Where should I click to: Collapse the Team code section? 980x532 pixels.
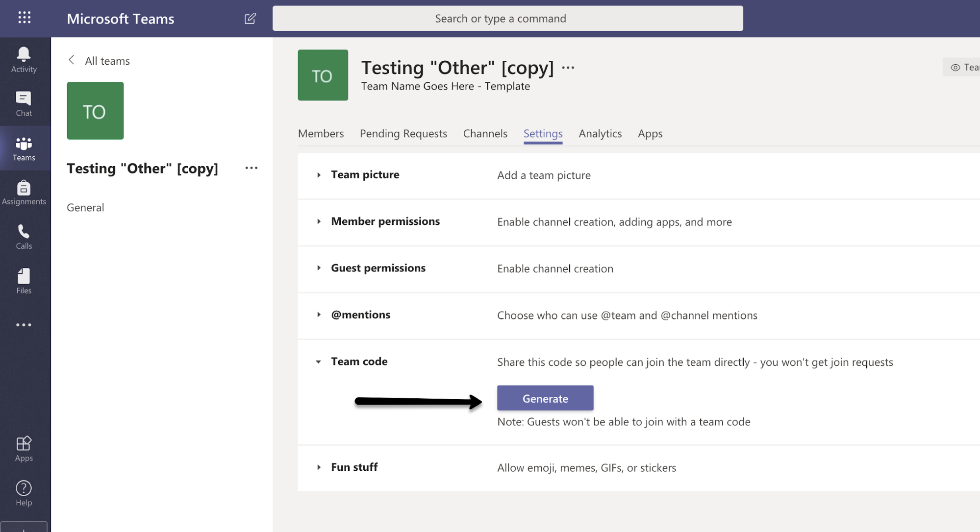319,362
